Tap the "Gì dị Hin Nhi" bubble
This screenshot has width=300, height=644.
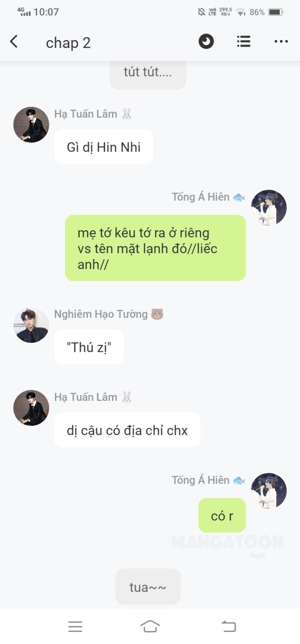coord(103,147)
